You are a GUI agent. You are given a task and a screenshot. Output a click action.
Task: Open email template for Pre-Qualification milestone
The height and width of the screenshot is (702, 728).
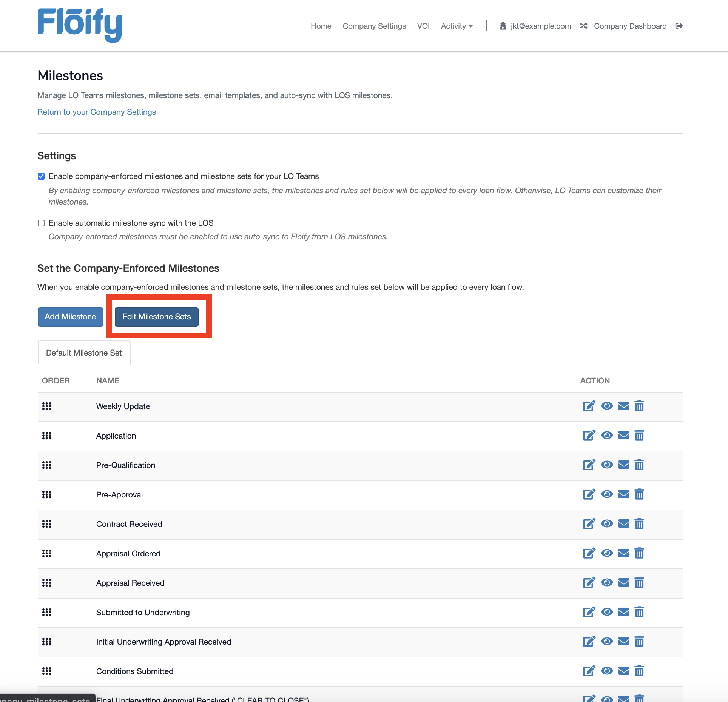coord(623,465)
